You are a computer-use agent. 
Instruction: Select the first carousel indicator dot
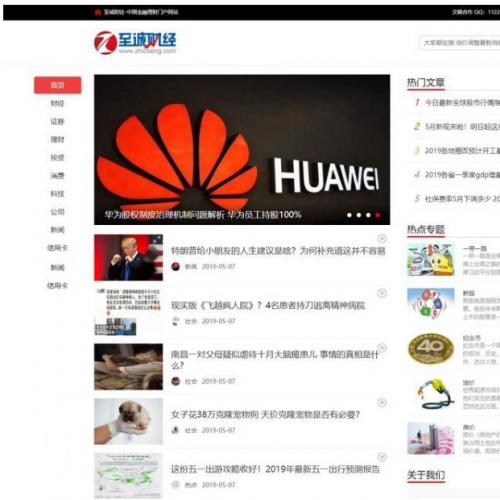(x=349, y=215)
